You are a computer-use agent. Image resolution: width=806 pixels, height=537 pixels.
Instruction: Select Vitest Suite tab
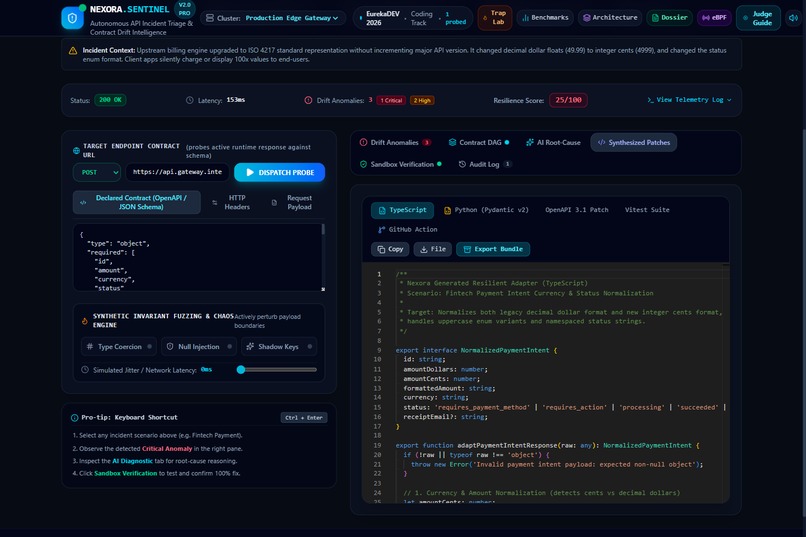coord(647,210)
